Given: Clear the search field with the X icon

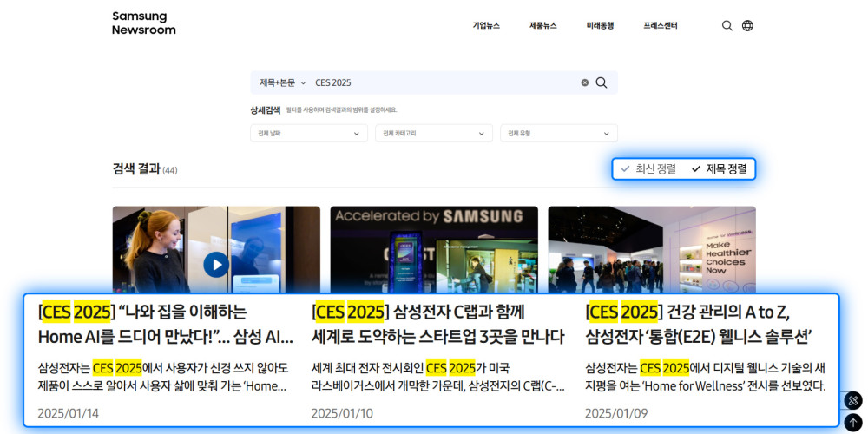Looking at the screenshot, I should point(584,82).
